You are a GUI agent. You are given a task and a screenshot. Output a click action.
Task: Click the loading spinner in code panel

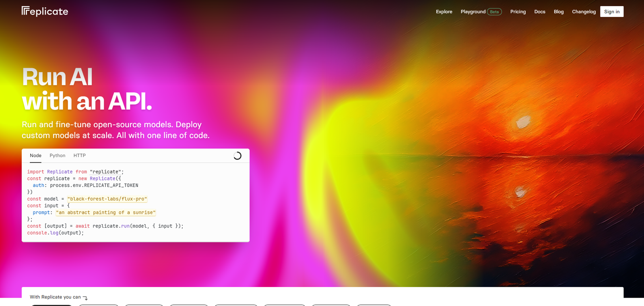click(237, 156)
